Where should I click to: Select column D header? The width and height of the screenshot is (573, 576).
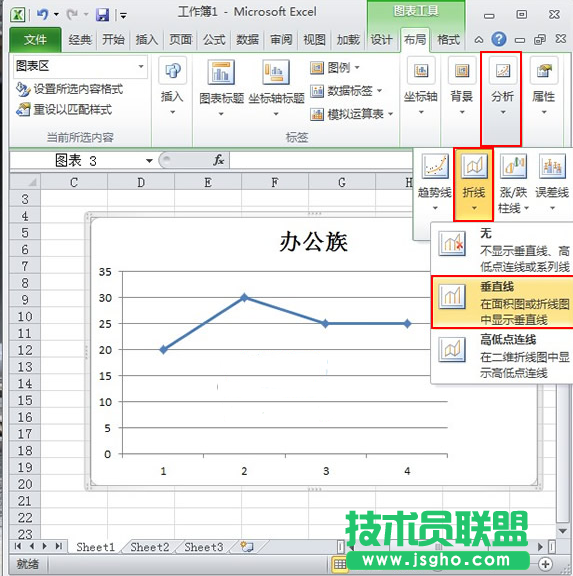pyautogui.click(x=141, y=182)
